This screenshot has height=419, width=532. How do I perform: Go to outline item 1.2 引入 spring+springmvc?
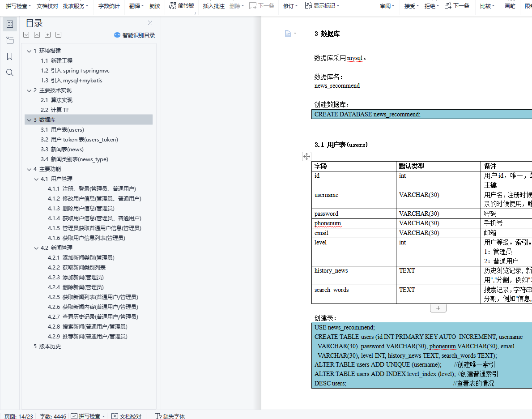[x=75, y=71]
